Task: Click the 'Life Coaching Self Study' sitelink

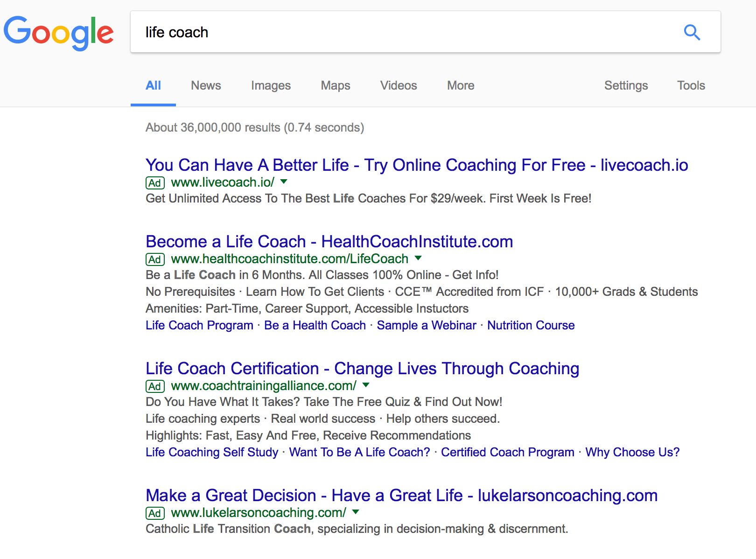Action: point(212,452)
